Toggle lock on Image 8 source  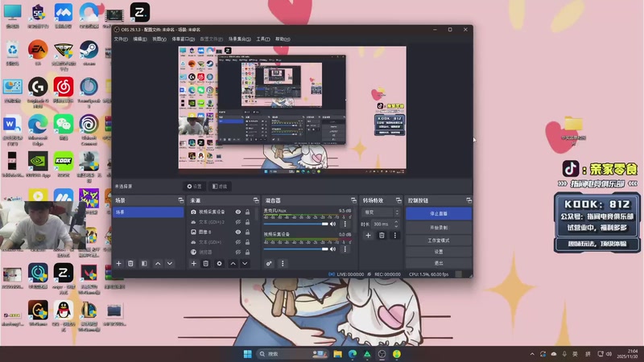247,232
